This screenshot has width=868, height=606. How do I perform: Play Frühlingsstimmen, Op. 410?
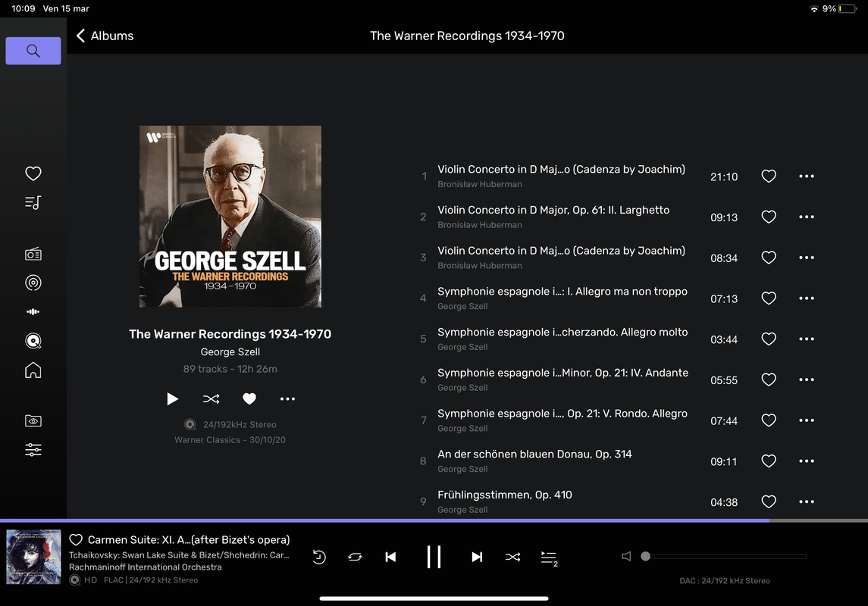(504, 495)
